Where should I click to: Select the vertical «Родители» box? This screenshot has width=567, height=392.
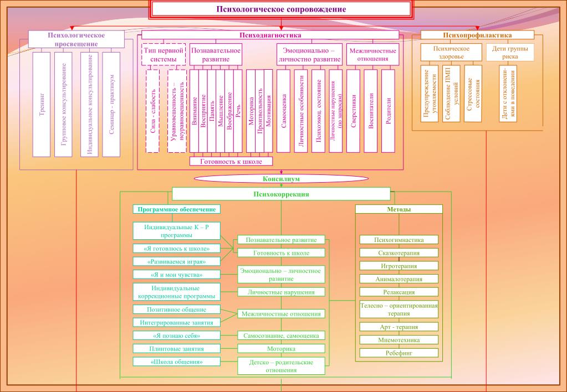388,111
